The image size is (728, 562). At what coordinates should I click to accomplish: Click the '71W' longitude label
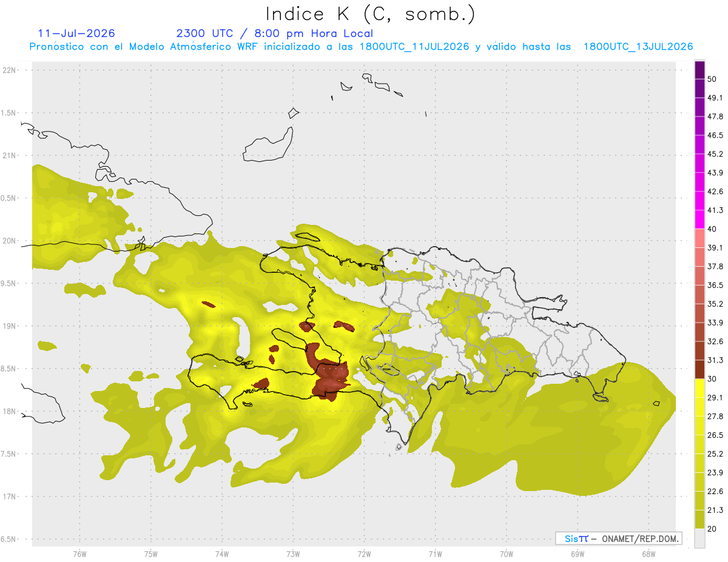coord(435,554)
